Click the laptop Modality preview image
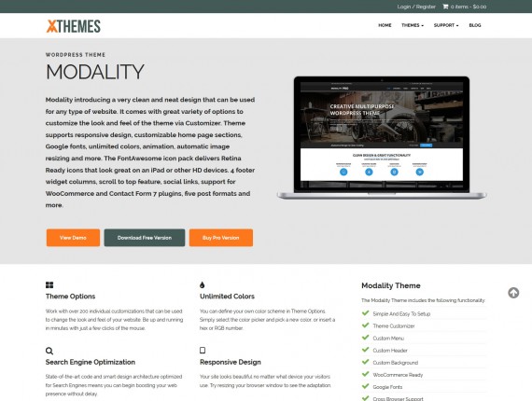The image size is (532, 401). (x=382, y=137)
